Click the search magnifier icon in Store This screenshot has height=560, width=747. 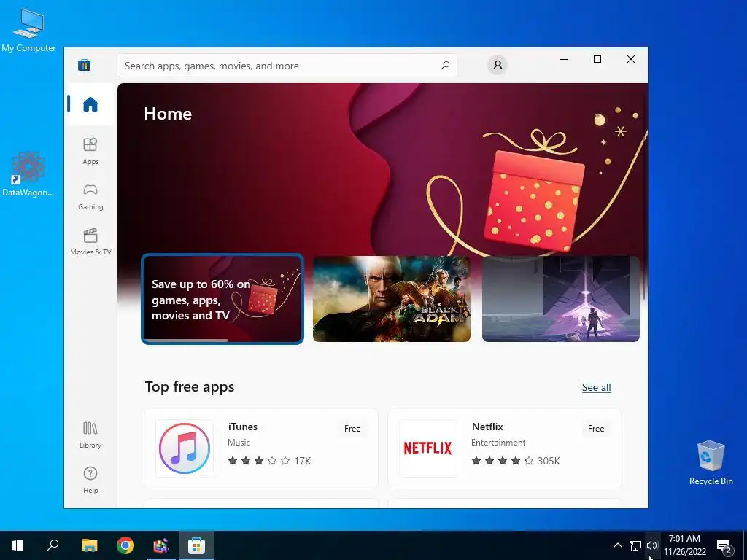(445, 66)
